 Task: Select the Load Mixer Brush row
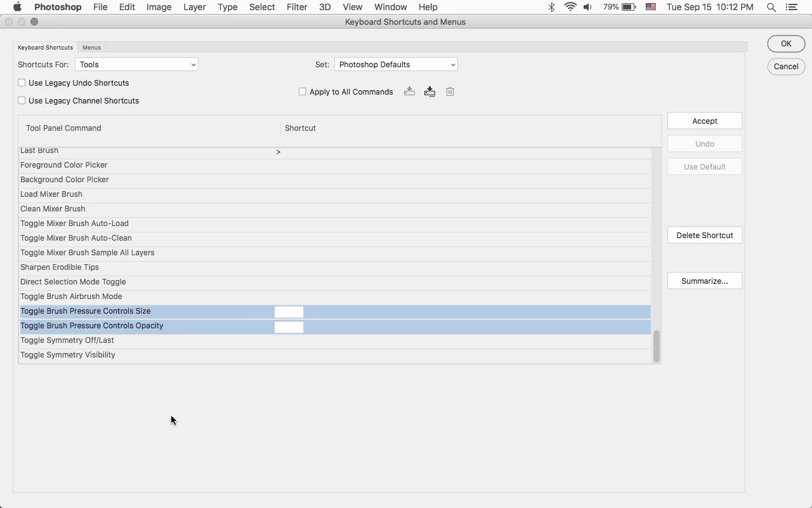tap(336, 194)
